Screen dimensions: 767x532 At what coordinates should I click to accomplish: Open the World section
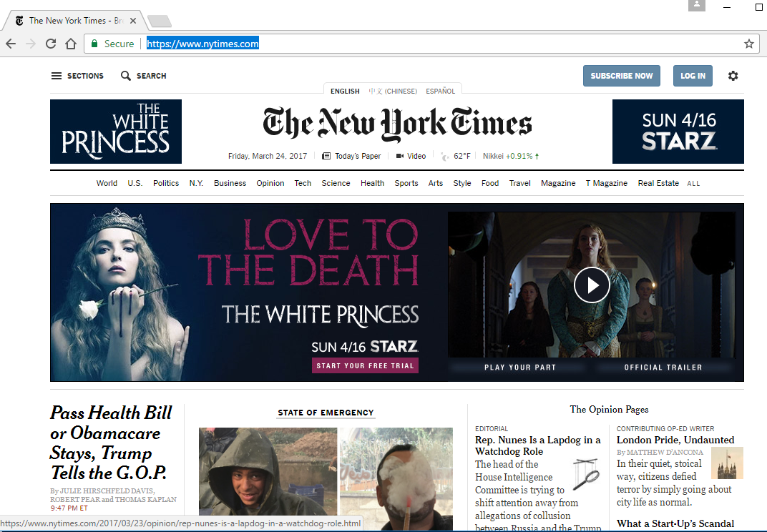[x=107, y=183]
